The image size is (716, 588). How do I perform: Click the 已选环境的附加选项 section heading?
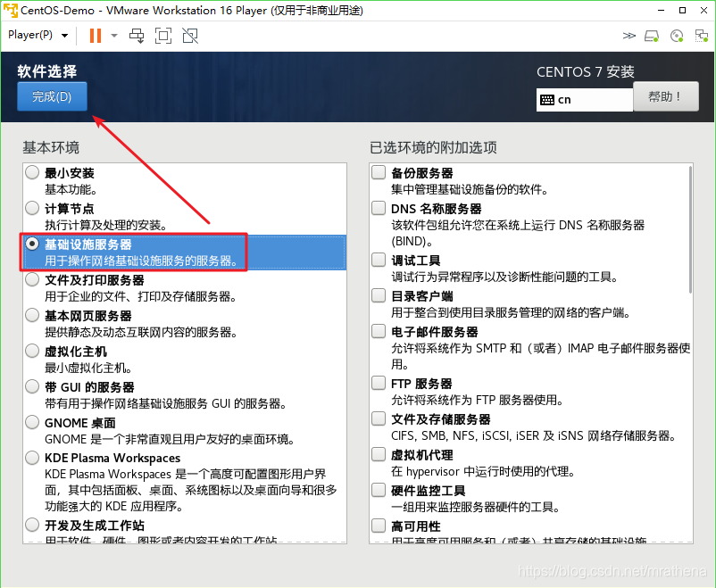coord(433,147)
